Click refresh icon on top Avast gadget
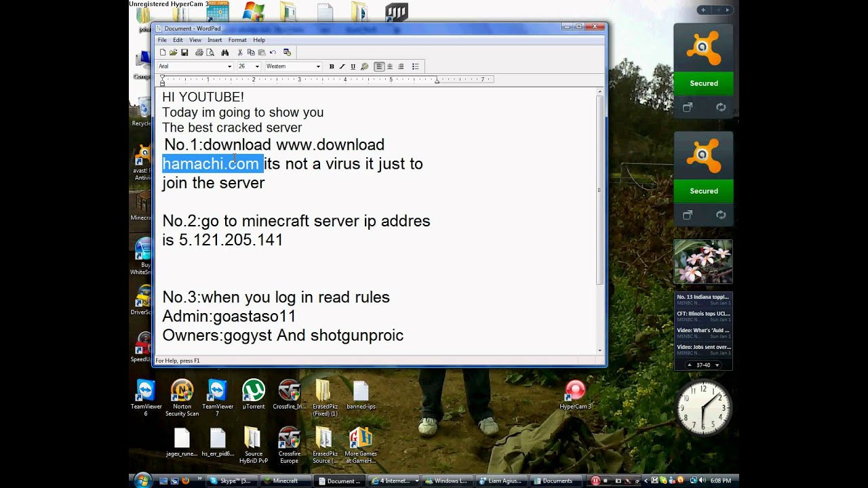The width and height of the screenshot is (868, 488). tap(721, 107)
